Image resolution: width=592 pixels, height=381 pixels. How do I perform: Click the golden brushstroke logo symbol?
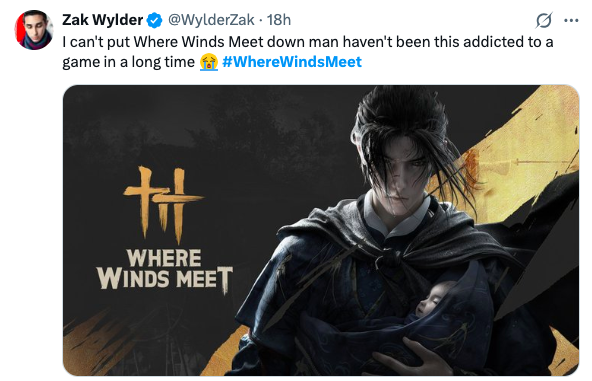point(163,203)
